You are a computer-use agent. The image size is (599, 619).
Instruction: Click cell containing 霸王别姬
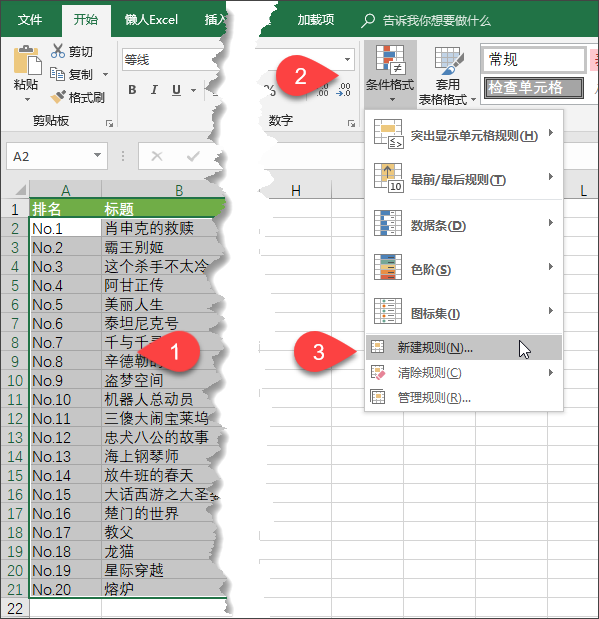[159, 248]
